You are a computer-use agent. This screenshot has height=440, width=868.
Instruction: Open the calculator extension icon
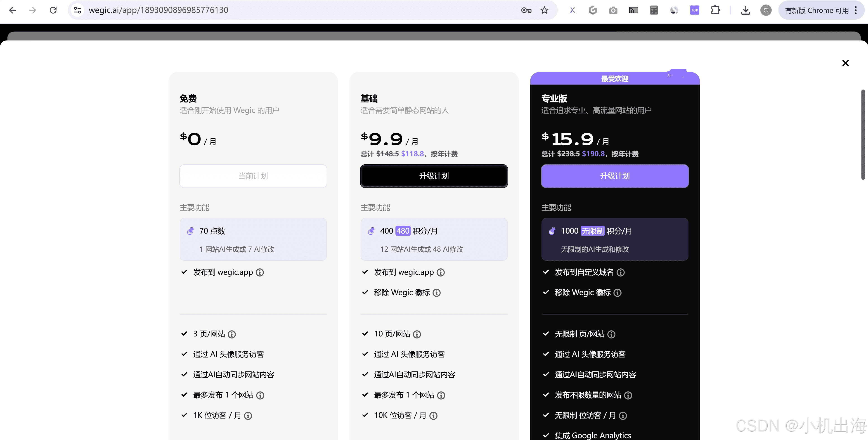pyautogui.click(x=654, y=10)
